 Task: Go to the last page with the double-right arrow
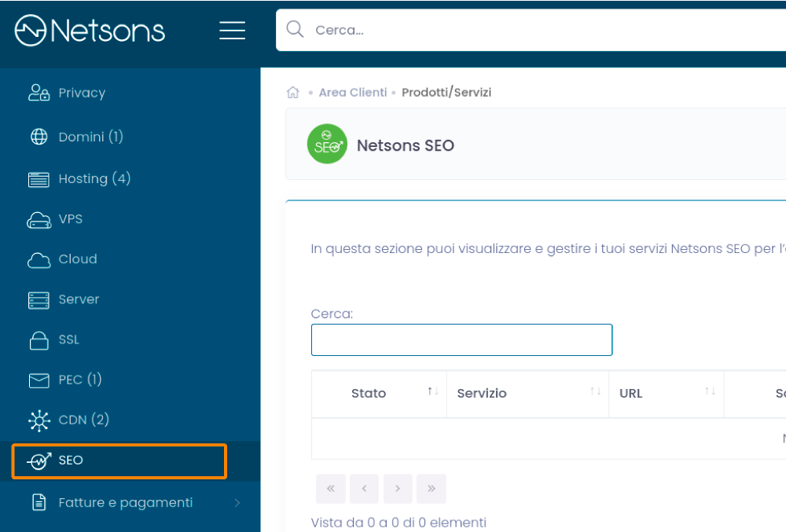pyautogui.click(x=431, y=489)
